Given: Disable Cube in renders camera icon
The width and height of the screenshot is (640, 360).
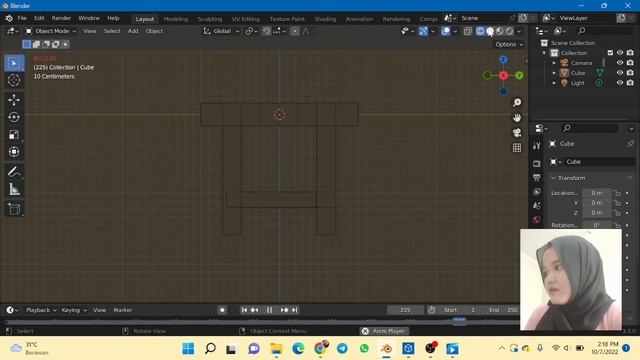Looking at the screenshot, I should coord(630,73).
